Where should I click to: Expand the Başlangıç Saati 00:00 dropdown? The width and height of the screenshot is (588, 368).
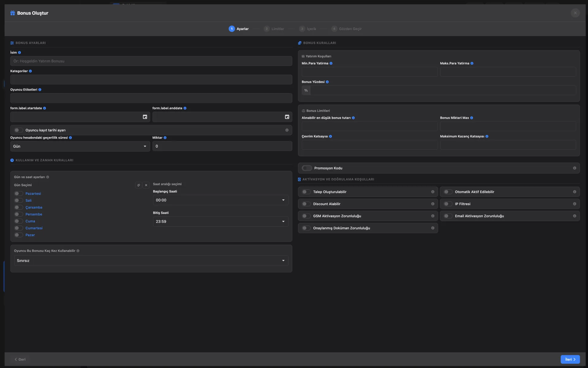[220, 200]
